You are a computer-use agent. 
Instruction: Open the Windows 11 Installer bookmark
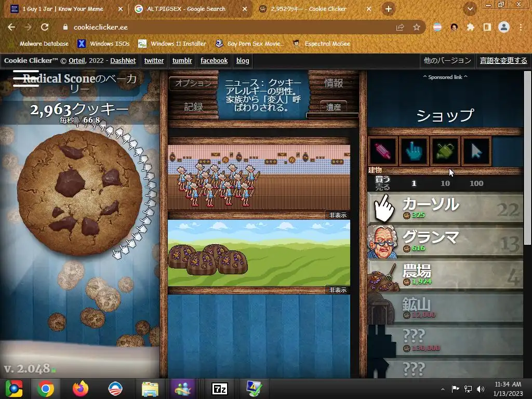tap(172, 44)
